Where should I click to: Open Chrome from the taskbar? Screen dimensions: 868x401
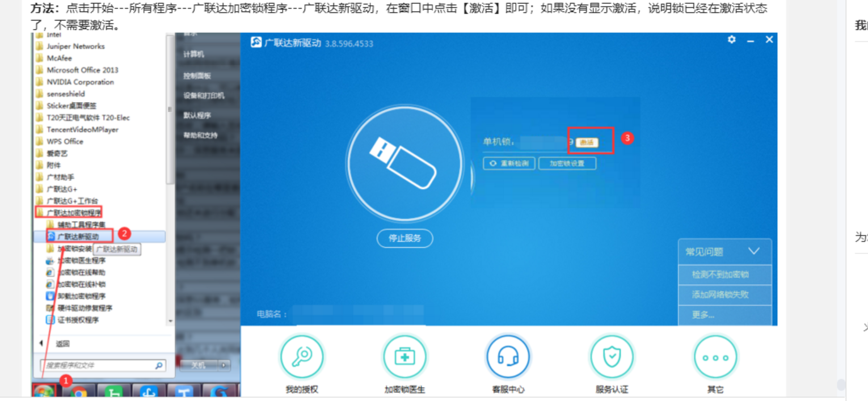pyautogui.click(x=79, y=392)
